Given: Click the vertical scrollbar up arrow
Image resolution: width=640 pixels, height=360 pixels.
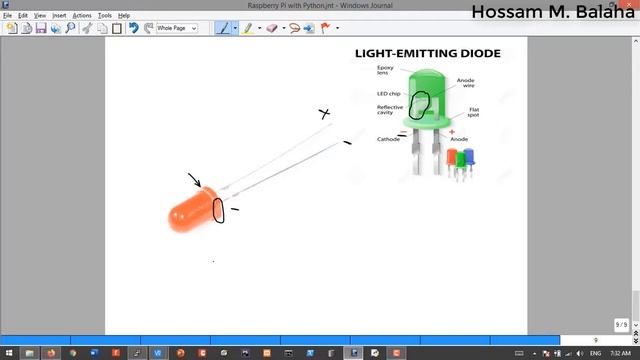Looking at the screenshot, I should coord(636,41).
